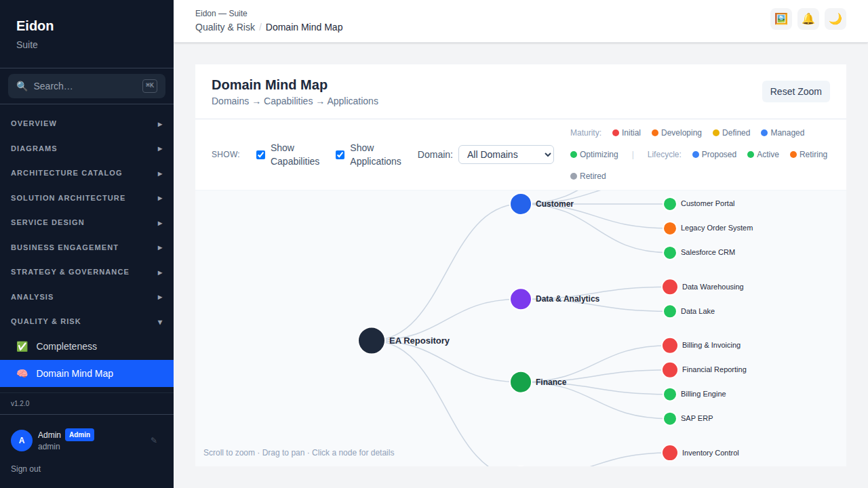The height and width of the screenshot is (488, 868).
Task: Click the Initial maturity red legend dot
Action: [x=616, y=133]
